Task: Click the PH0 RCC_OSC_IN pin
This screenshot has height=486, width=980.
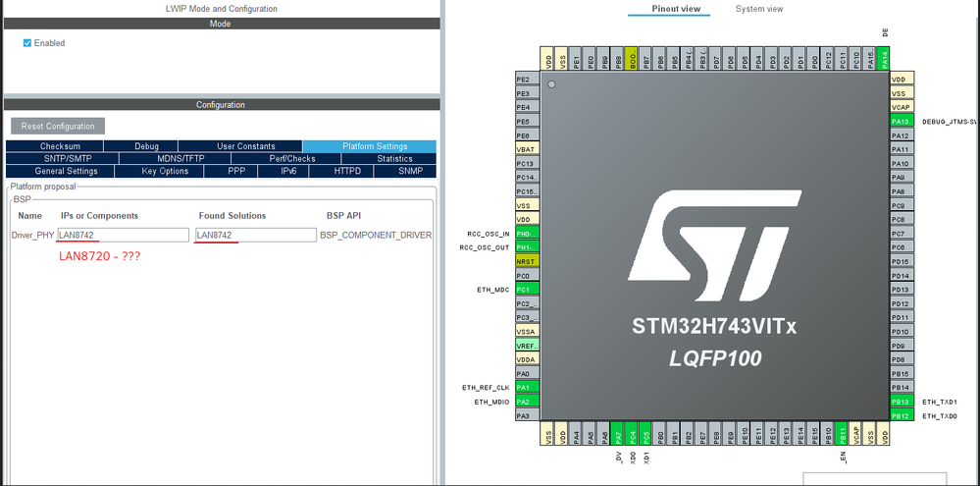Action: 527,234
